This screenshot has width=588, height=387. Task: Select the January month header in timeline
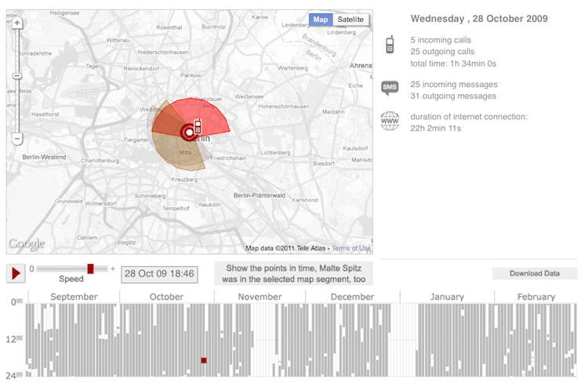tap(446, 297)
